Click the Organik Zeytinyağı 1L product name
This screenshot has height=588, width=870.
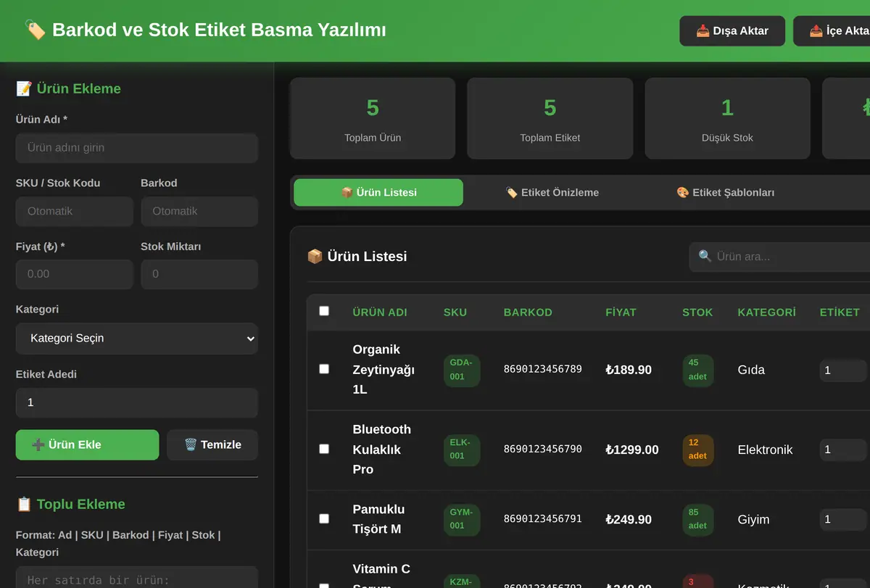(384, 370)
